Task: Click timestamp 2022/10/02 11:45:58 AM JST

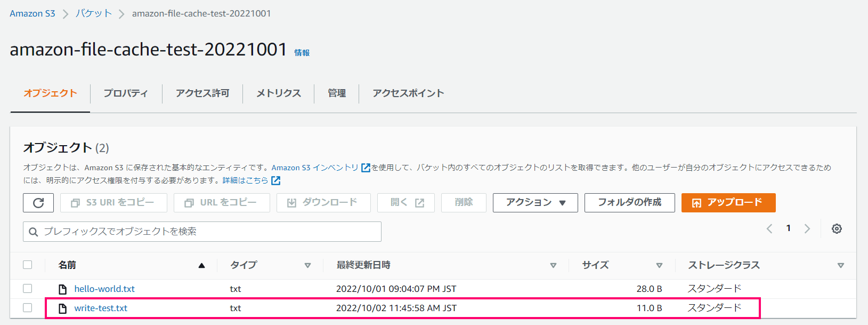Action: click(396, 308)
